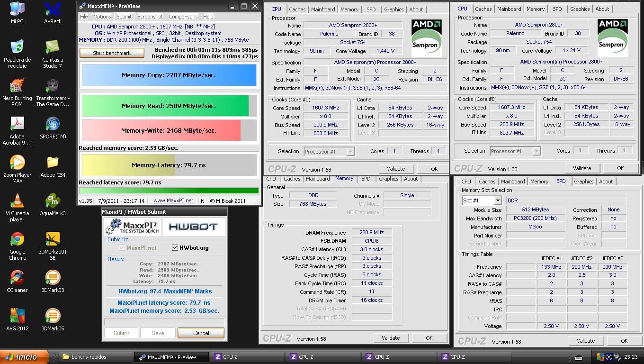Click the Memory-Latency result bar
This screenshot has width=644, height=364.
(x=169, y=165)
